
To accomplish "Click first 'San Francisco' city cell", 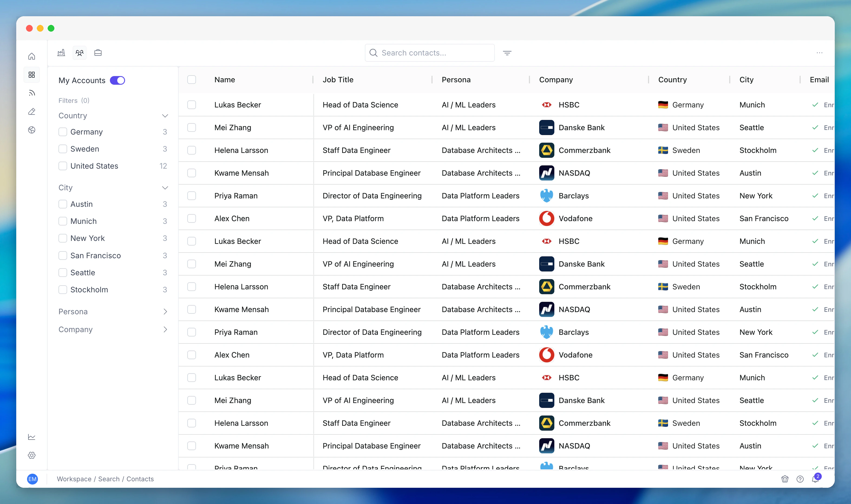I will (x=764, y=218).
